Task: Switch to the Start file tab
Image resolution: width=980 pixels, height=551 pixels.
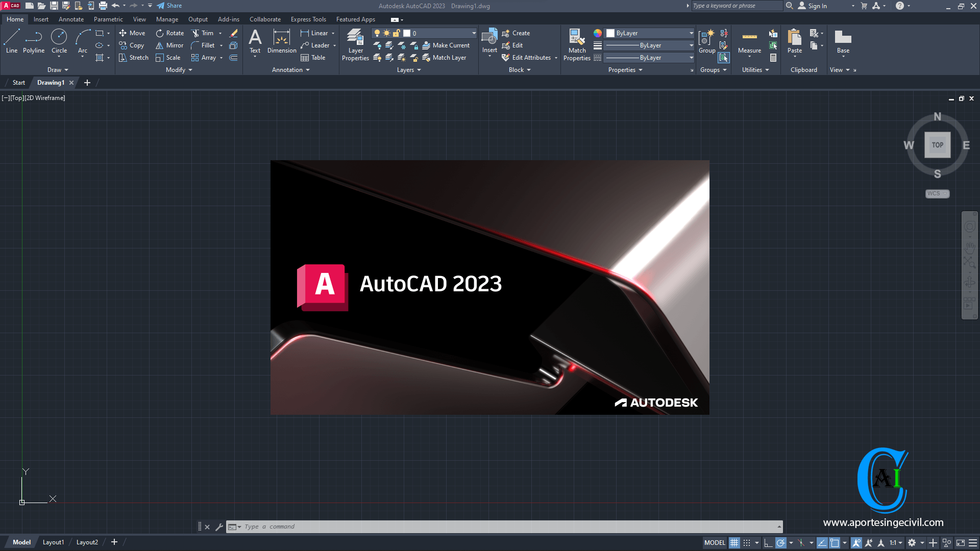Action: (18, 83)
